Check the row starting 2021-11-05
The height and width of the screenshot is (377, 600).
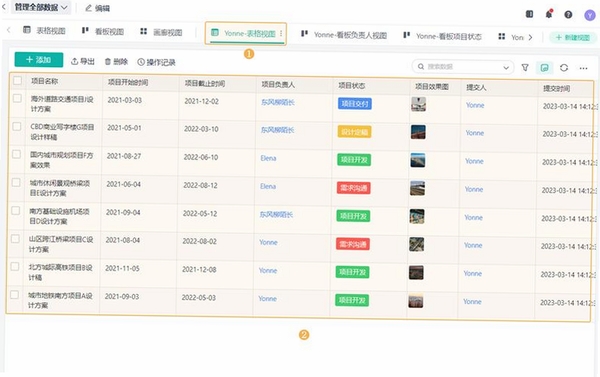tap(15, 266)
